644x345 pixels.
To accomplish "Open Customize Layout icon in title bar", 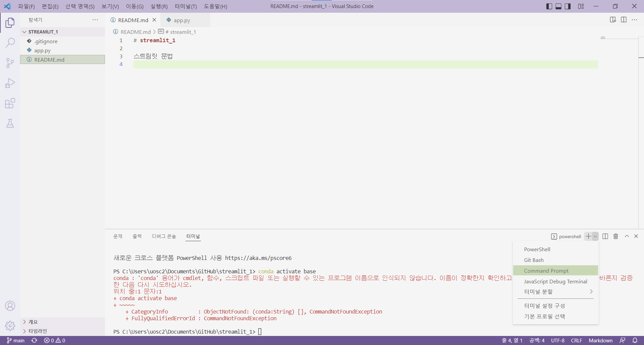I will (581, 6).
